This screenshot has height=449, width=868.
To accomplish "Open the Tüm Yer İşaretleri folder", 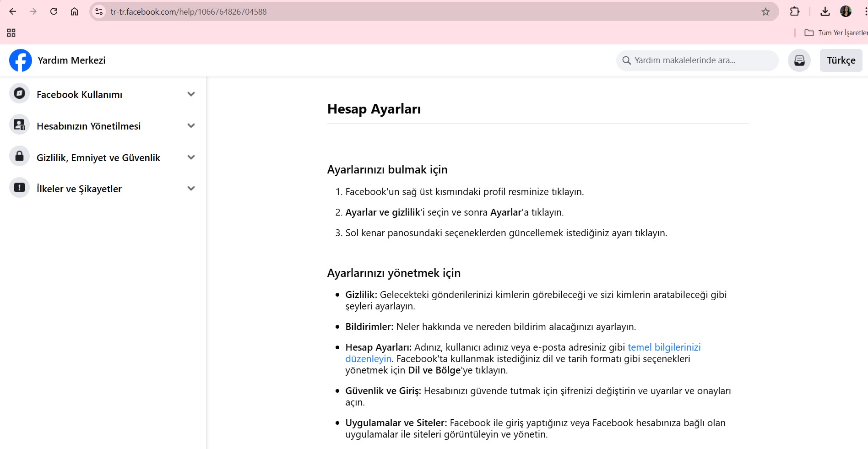I will [x=836, y=32].
